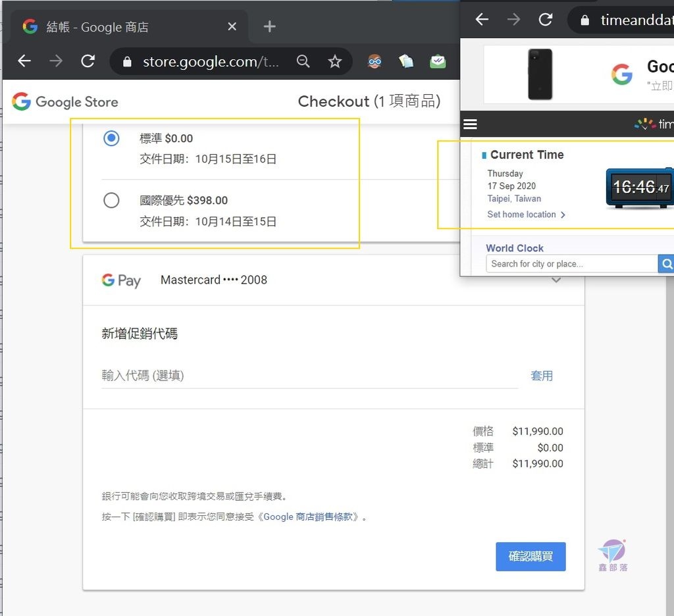
Task: Focus the World Clock city search field
Action: (572, 263)
